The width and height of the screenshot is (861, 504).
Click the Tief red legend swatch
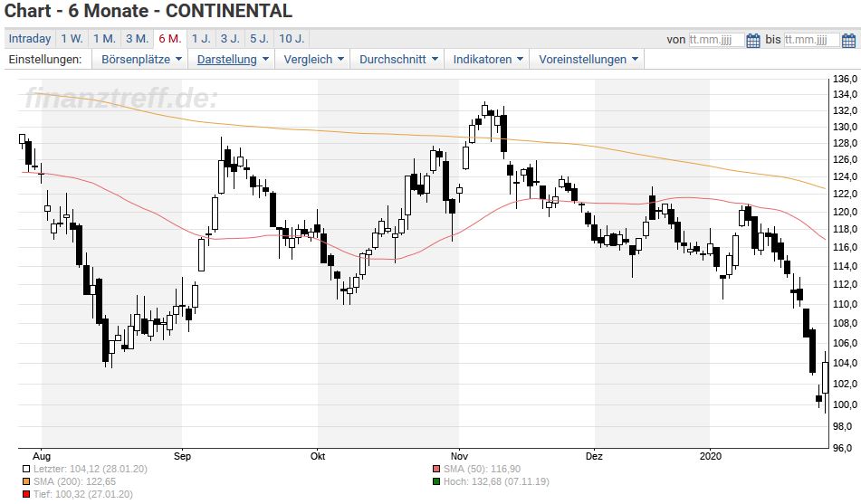[26, 495]
